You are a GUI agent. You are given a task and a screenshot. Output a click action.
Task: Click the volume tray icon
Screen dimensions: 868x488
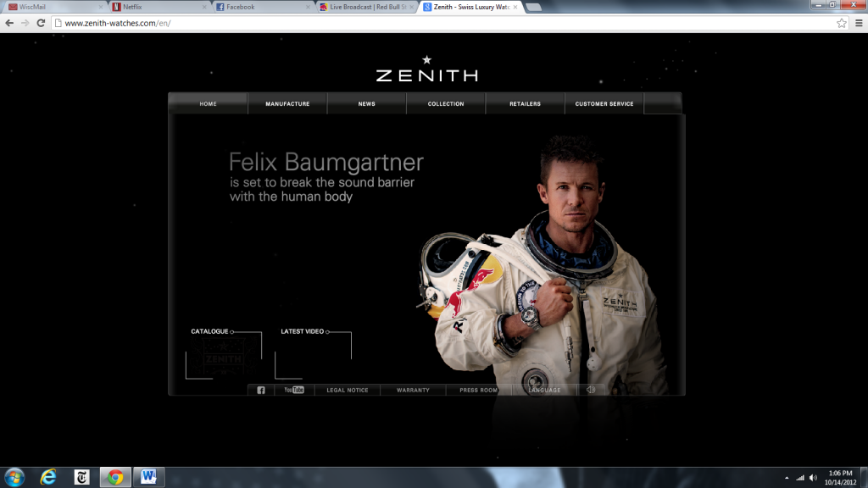pyautogui.click(x=813, y=478)
